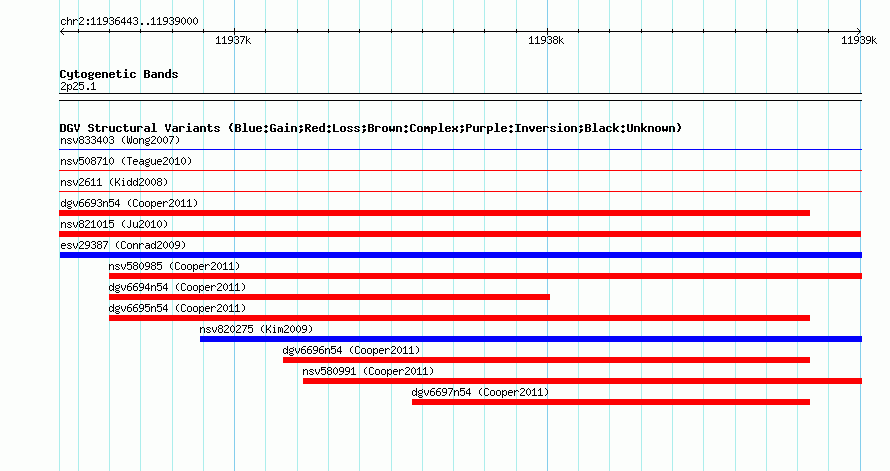Open the dgv6694n54 (Cooper2011) label

(177, 287)
